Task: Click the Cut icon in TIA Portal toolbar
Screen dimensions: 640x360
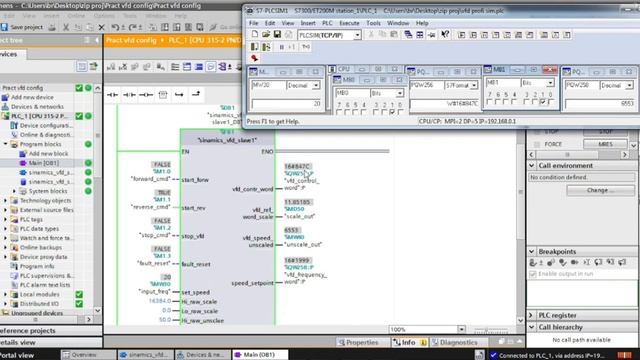Action: (66, 27)
